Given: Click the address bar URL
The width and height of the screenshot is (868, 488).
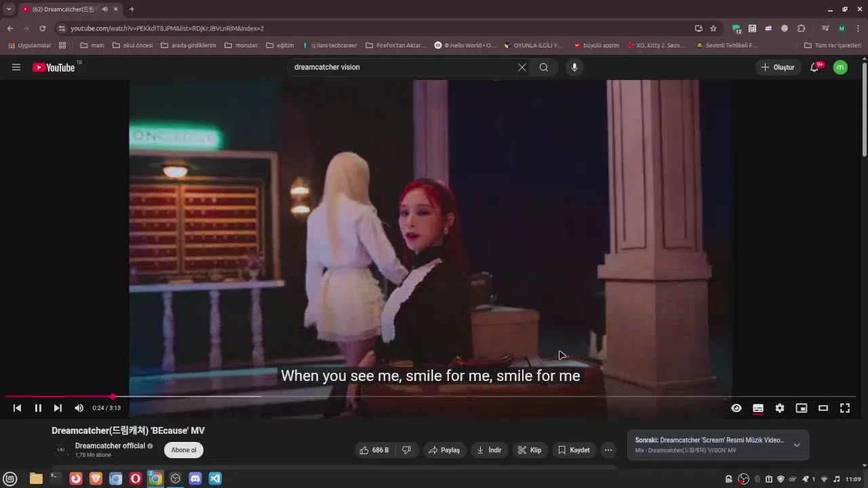Looking at the screenshot, I should [x=167, y=28].
